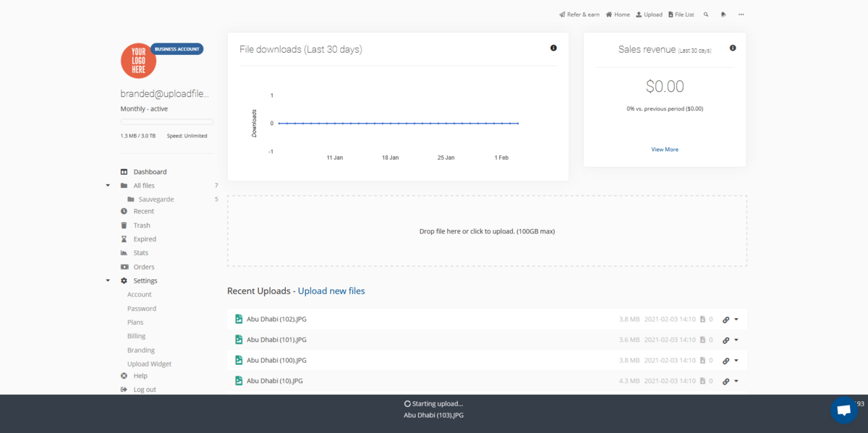Image resolution: width=868 pixels, height=433 pixels.
Task: Open the notifications bell icon
Action: [723, 14]
